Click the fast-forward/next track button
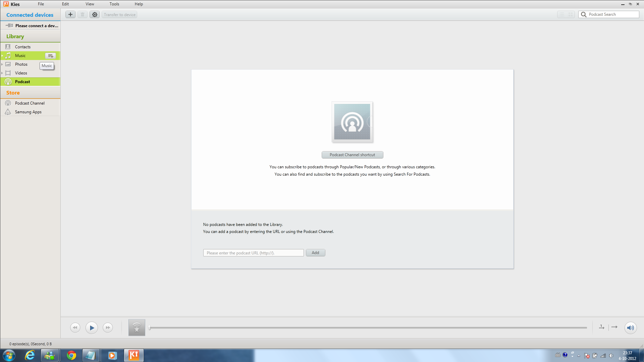The height and width of the screenshot is (362, 644). (x=108, y=327)
